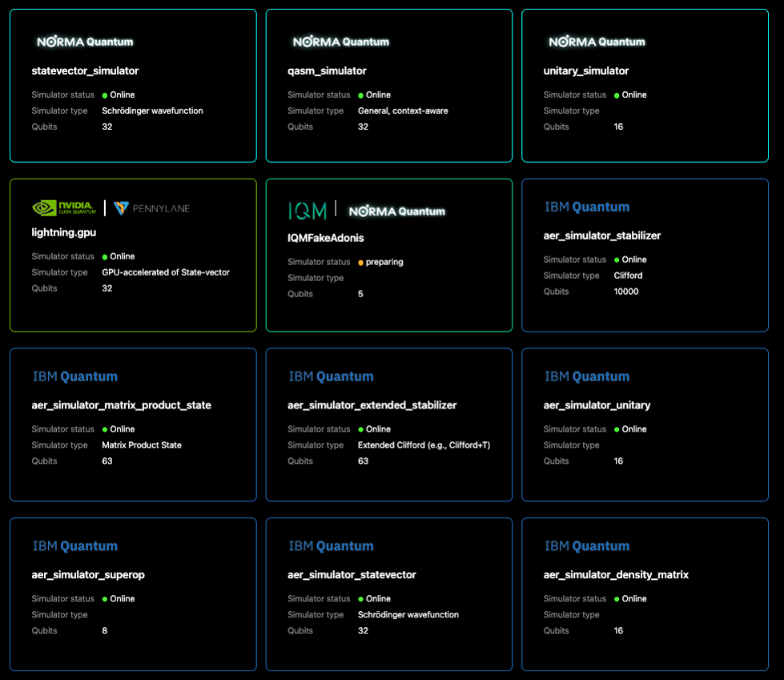
Task: Open the qasm_simulator title
Action: coord(327,71)
